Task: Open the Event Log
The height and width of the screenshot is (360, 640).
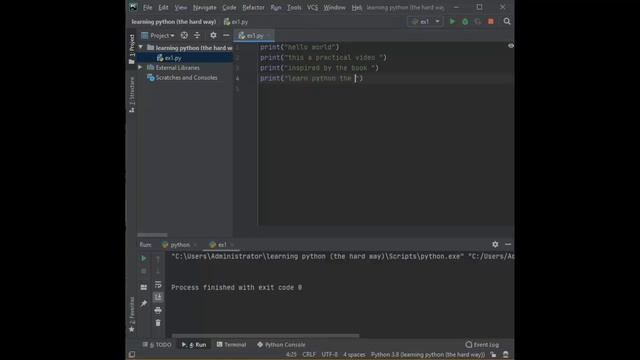Action: coord(482,345)
